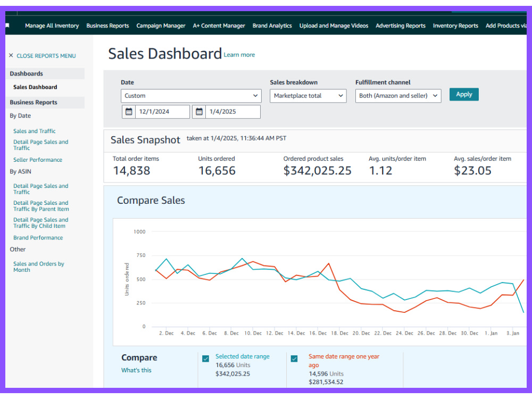Click the X icon beside Close Reports Menu
The height and width of the screenshot is (399, 532).
point(11,55)
